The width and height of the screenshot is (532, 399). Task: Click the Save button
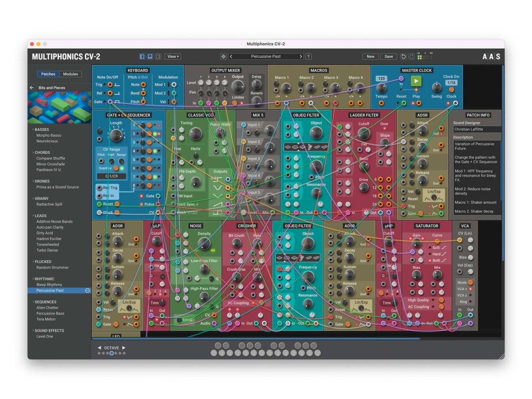pos(388,56)
